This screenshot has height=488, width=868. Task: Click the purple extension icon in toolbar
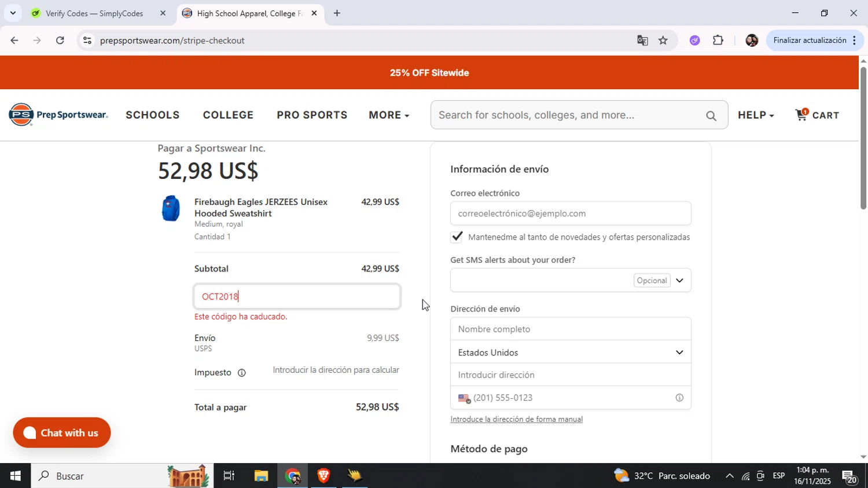695,41
